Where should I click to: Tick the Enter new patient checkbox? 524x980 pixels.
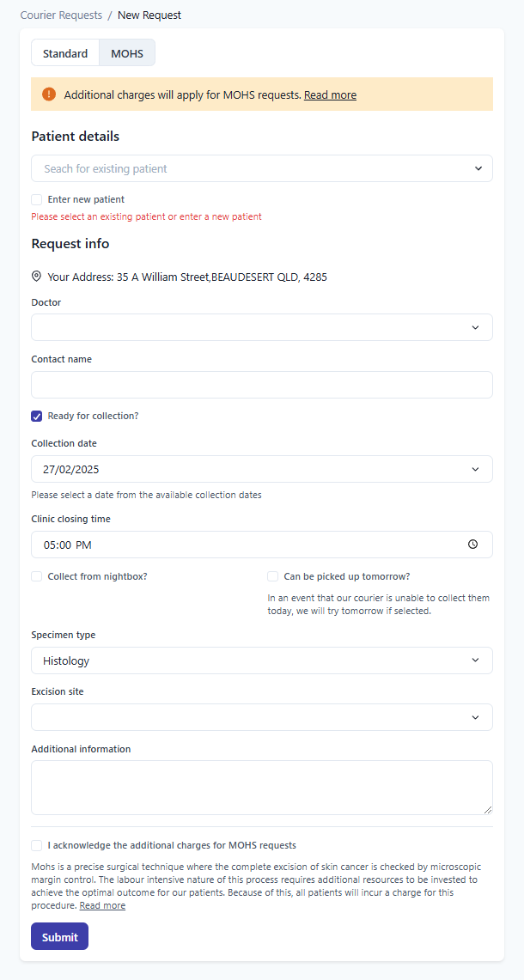point(37,199)
